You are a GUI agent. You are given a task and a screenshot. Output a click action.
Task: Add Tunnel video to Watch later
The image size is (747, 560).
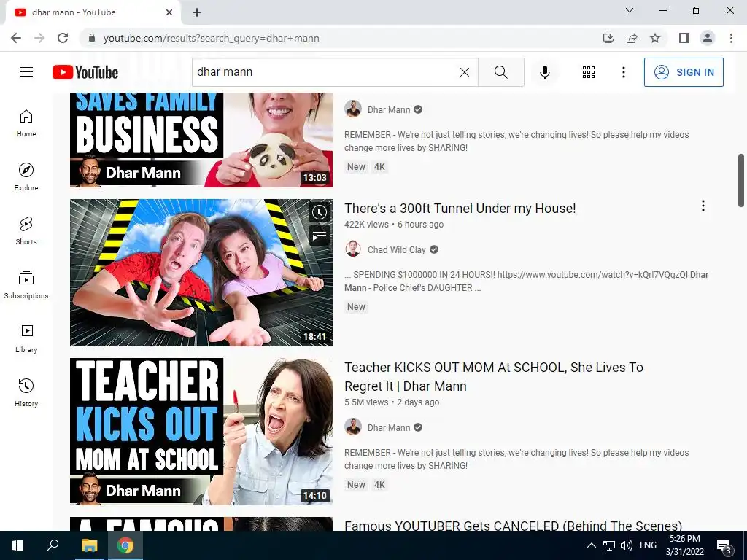tap(320, 212)
